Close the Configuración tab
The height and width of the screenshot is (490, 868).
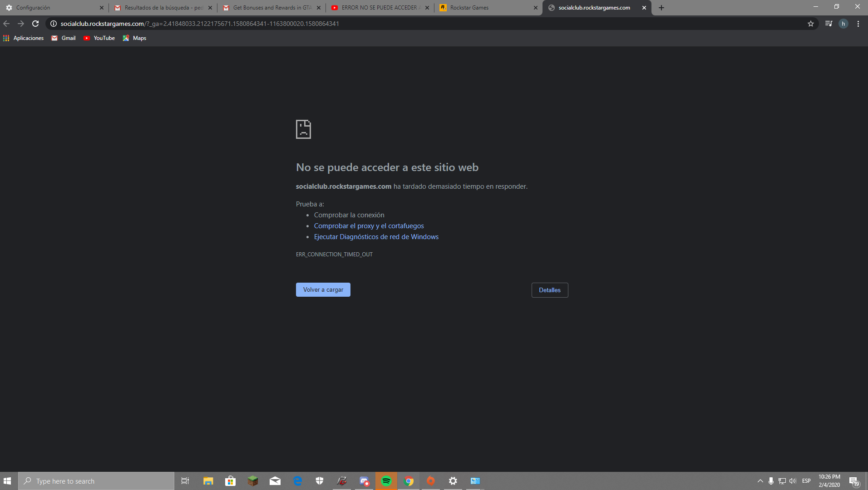(101, 8)
